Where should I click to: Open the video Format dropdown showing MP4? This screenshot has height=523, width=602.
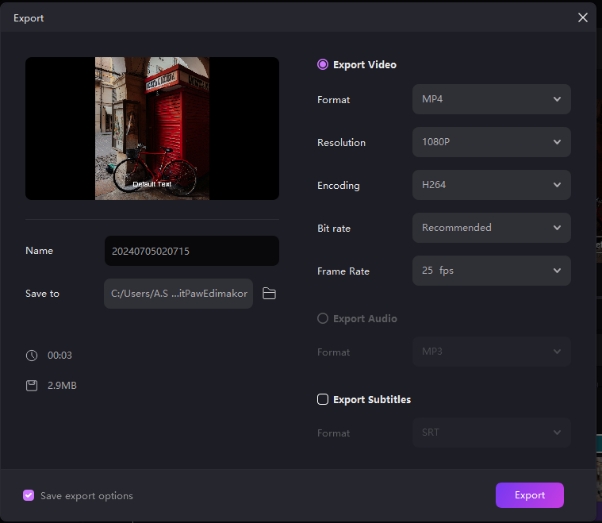pyautogui.click(x=491, y=99)
